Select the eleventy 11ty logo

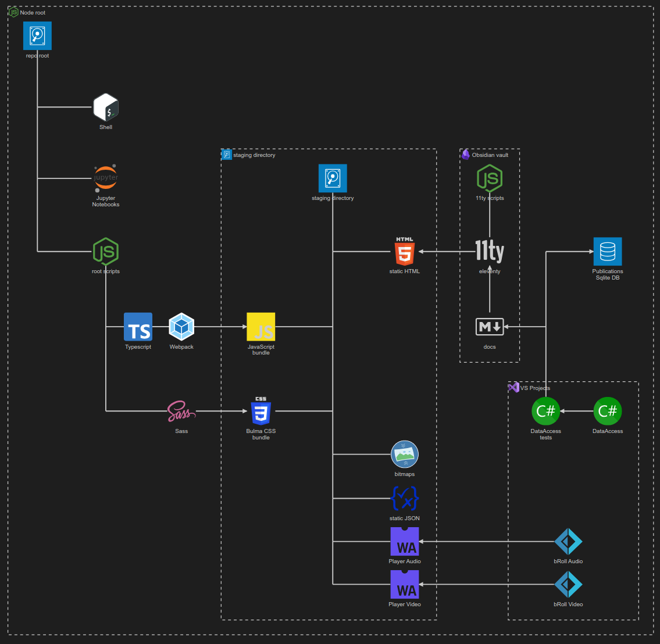click(489, 251)
